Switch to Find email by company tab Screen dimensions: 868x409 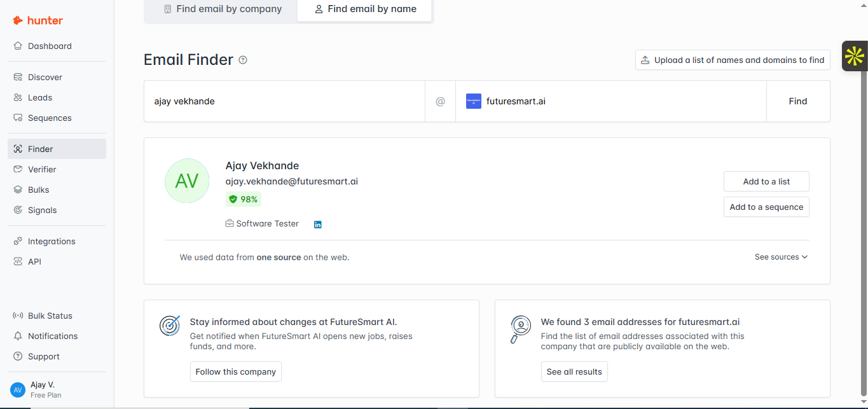tap(222, 9)
